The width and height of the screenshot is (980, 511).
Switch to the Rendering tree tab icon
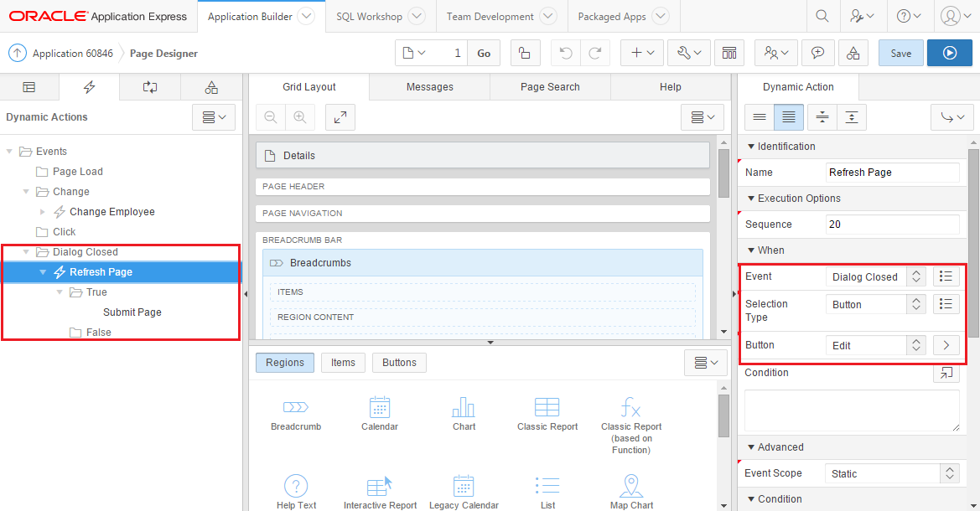pyautogui.click(x=29, y=86)
